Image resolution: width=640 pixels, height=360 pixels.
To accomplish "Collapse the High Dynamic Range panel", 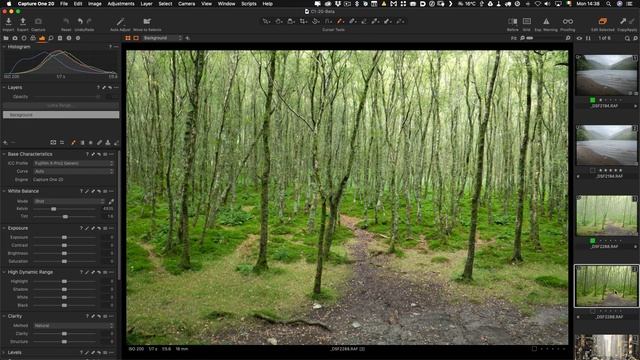I will 4,272.
